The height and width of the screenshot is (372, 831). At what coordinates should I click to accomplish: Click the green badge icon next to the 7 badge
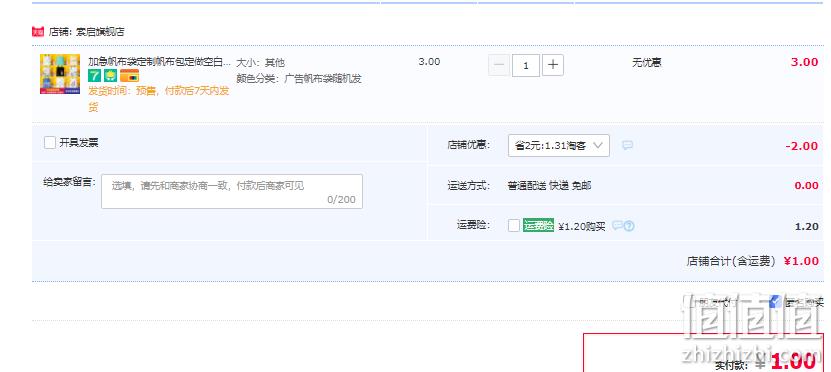110,76
